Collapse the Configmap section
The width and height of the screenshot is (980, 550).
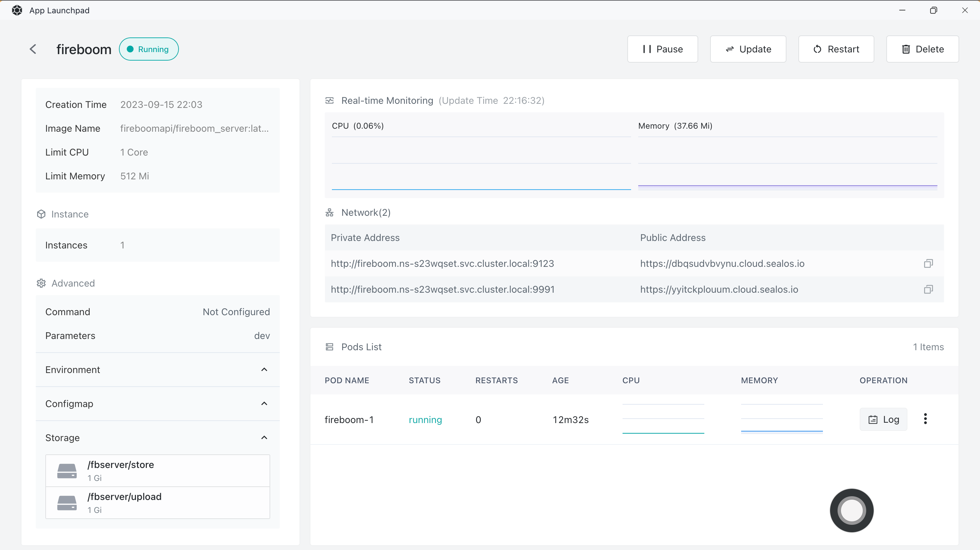click(x=264, y=403)
